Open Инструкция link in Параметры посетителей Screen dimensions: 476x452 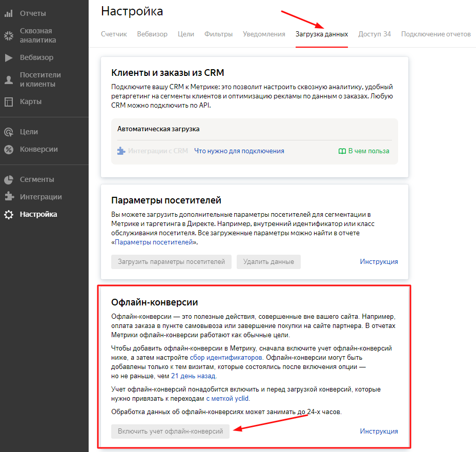379,262
